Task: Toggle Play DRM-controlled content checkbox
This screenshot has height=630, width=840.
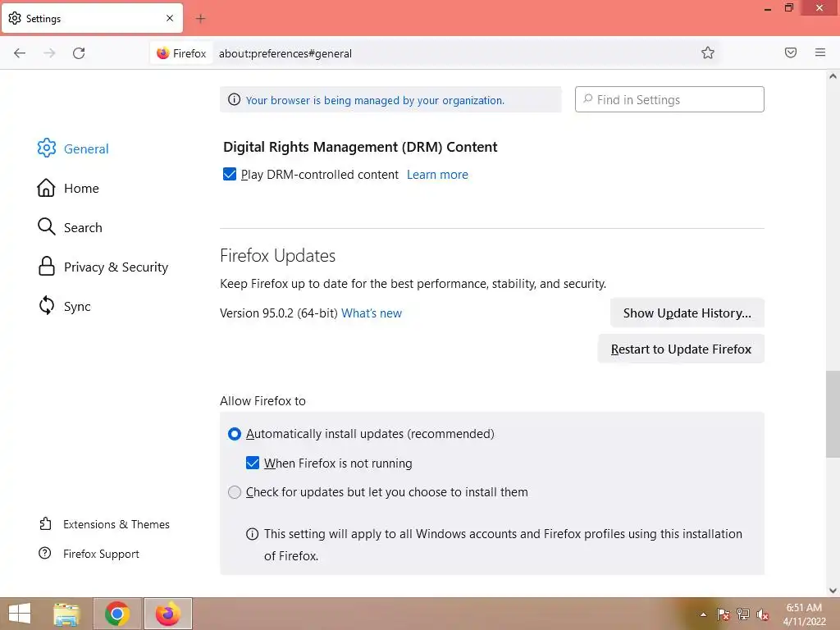Action: coord(230,174)
